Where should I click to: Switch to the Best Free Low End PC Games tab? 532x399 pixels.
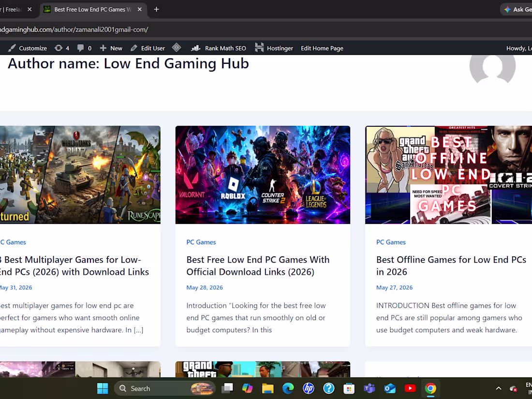[x=92, y=10]
